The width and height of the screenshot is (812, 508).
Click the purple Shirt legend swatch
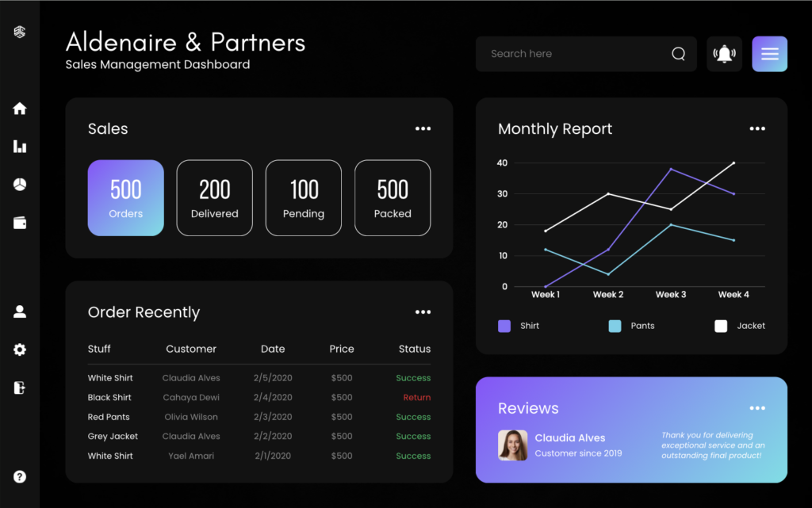pyautogui.click(x=504, y=326)
